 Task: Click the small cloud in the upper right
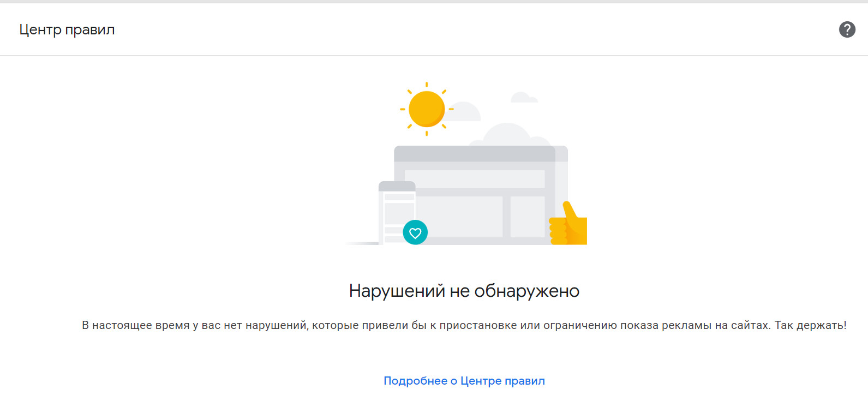pyautogui.click(x=523, y=98)
